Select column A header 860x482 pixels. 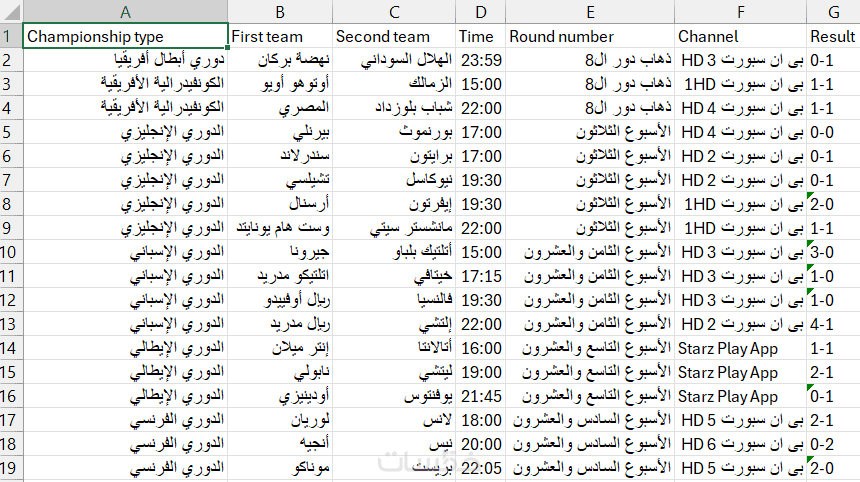[125, 12]
